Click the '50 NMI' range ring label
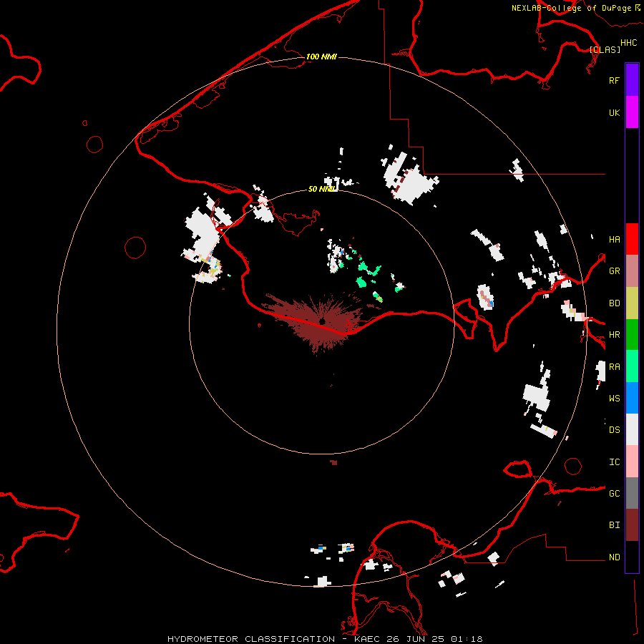The width and height of the screenshot is (644, 644). pyautogui.click(x=321, y=189)
